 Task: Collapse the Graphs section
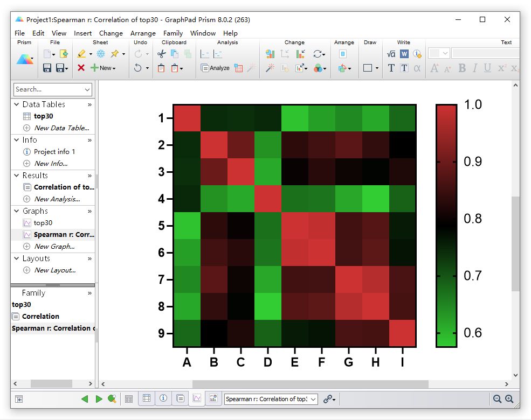(x=16, y=211)
